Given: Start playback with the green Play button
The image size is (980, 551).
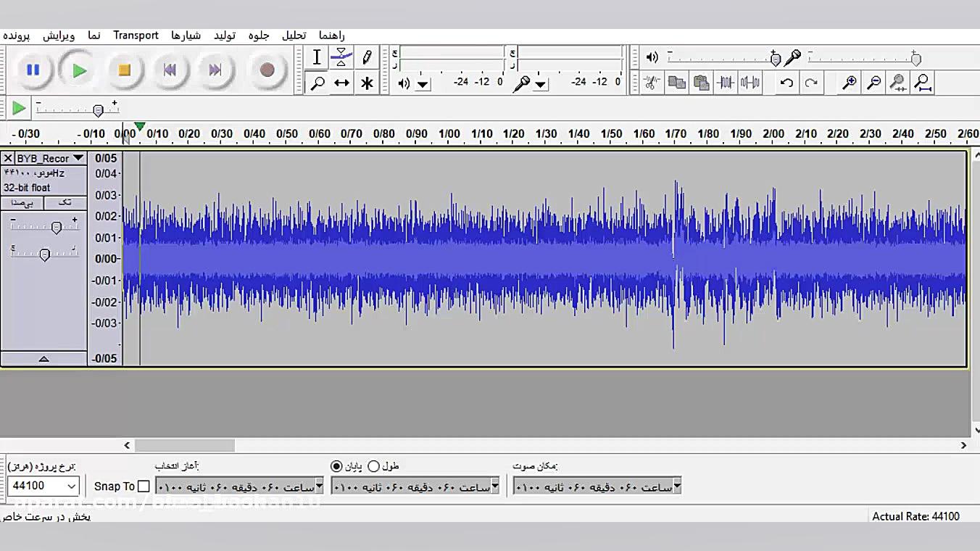Looking at the screenshot, I should click(79, 70).
